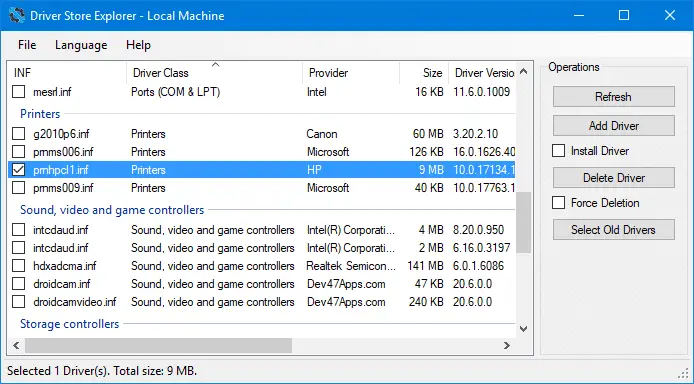Click the Ports (COM & LPT) class cell
The height and width of the screenshot is (384, 694).
click(176, 92)
